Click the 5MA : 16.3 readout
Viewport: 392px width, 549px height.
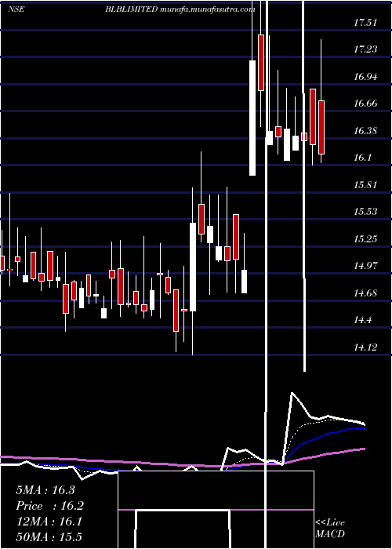[x=45, y=490]
